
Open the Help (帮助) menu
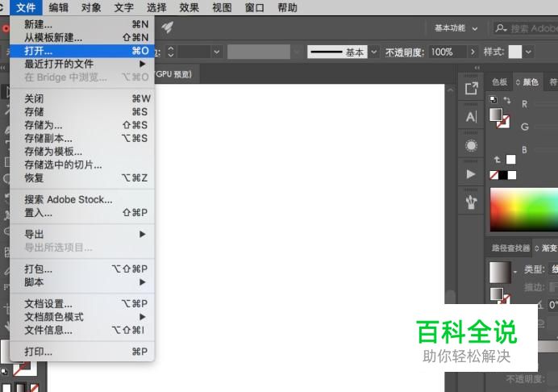(288, 7)
